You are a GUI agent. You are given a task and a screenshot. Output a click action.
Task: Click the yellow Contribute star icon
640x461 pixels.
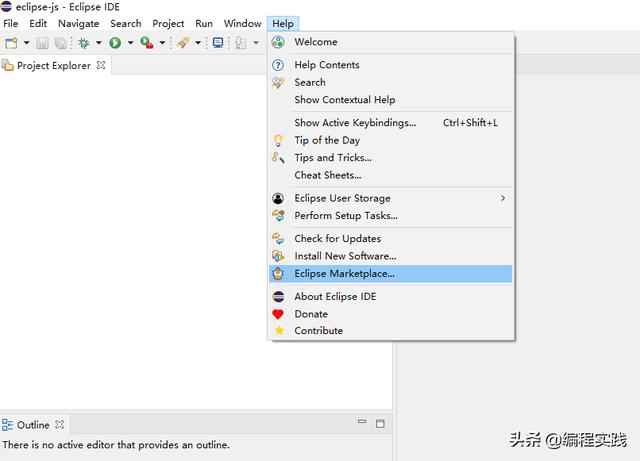click(279, 330)
